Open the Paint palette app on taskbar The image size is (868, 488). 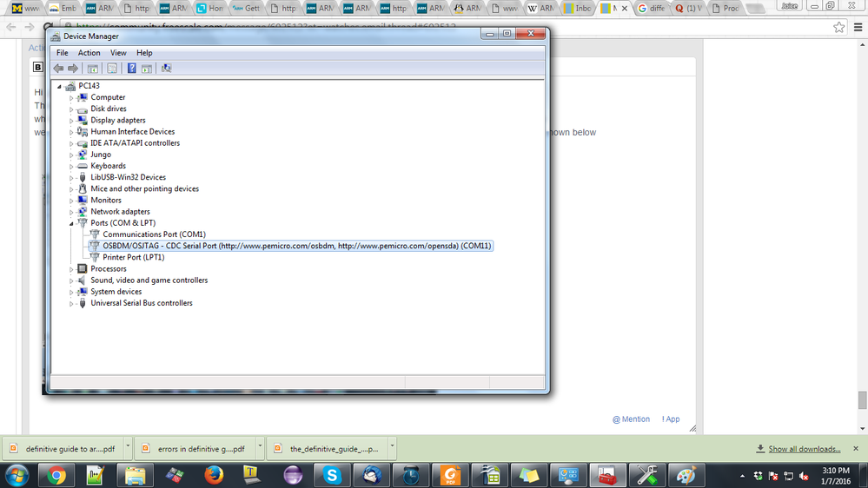point(686,475)
